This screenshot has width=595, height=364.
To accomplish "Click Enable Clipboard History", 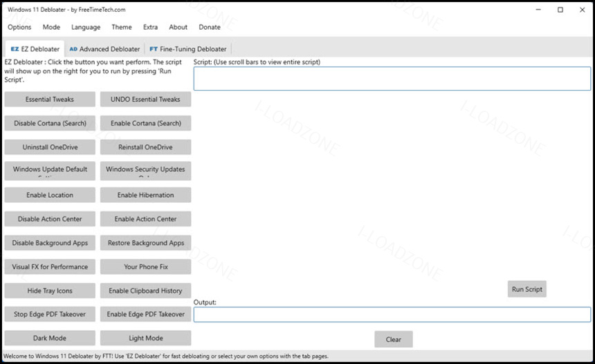I will tap(145, 291).
